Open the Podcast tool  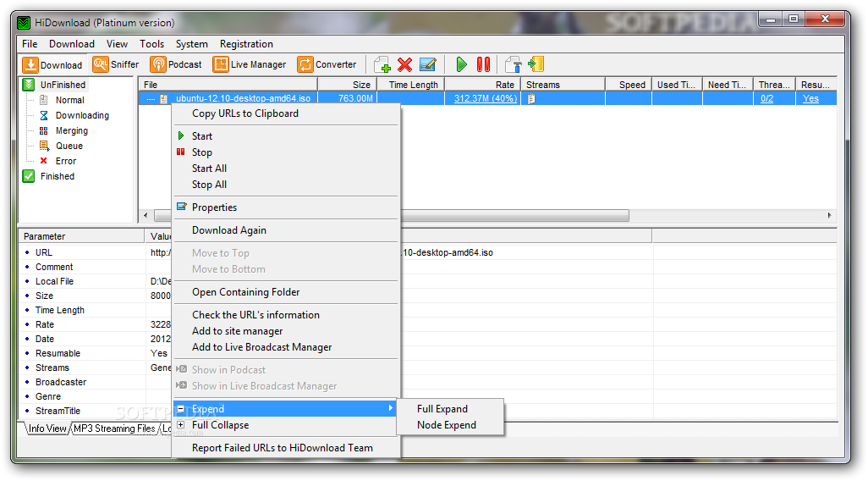(x=176, y=65)
